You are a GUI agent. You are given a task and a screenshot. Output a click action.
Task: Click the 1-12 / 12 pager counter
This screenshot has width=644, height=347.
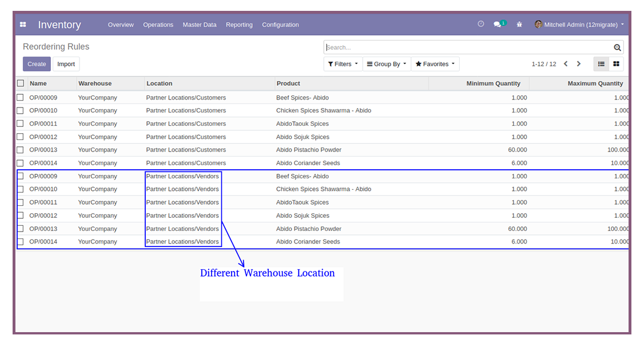click(544, 64)
